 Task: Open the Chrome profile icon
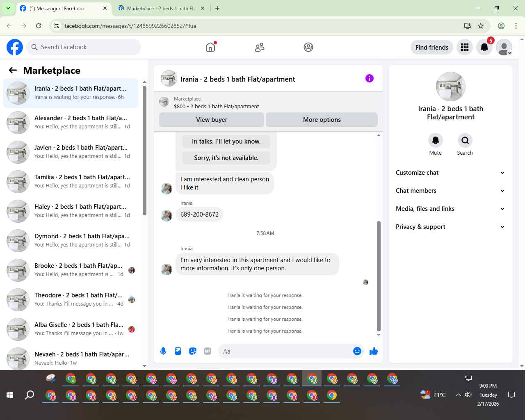(x=501, y=26)
